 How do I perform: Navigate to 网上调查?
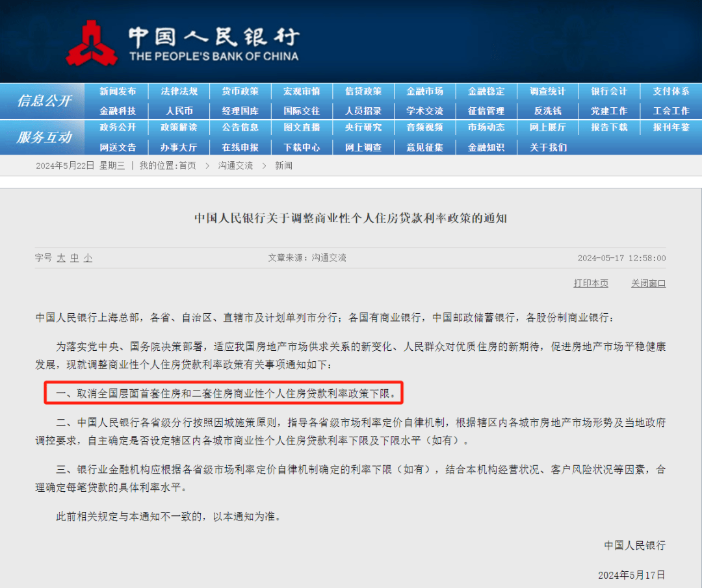pyautogui.click(x=363, y=147)
